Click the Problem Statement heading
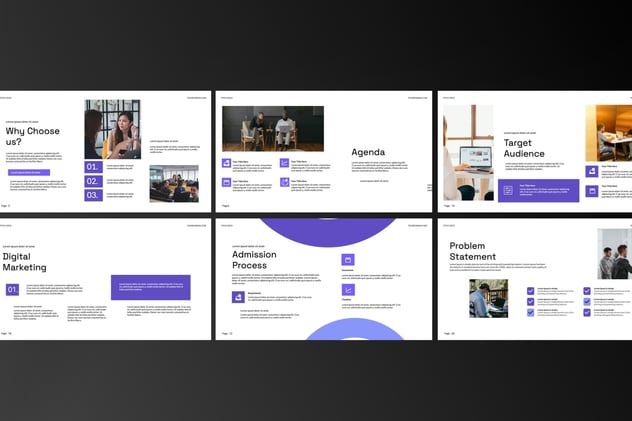 [474, 251]
